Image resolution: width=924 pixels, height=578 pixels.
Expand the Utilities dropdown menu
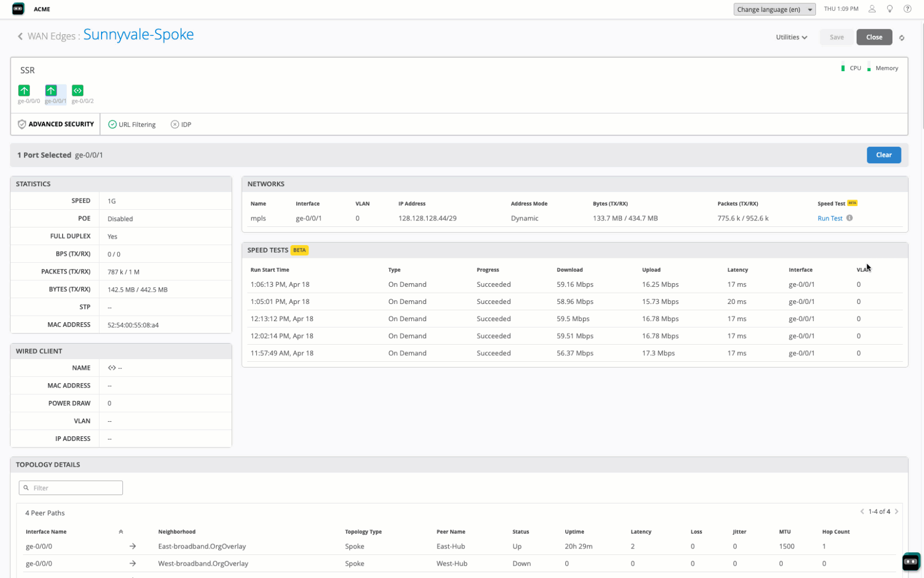coord(791,37)
